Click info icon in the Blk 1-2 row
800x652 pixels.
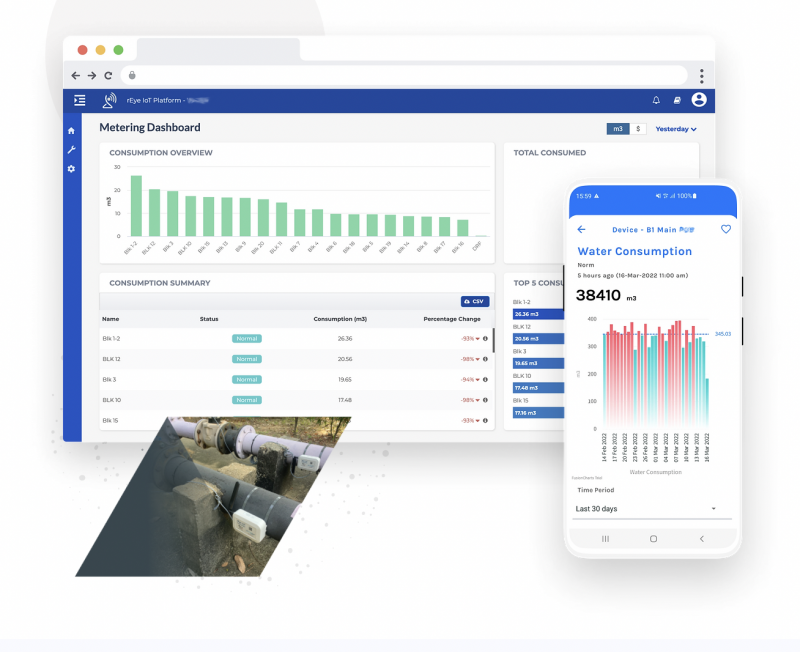tap(485, 338)
